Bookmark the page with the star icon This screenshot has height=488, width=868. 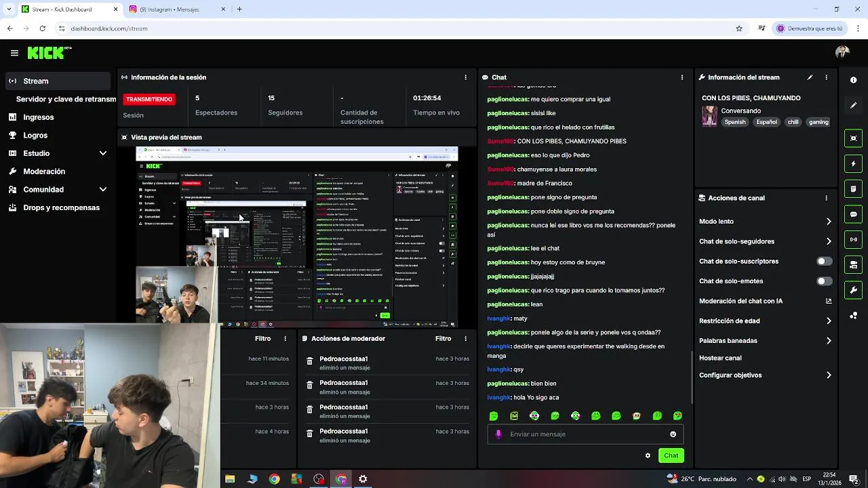[x=738, y=28]
